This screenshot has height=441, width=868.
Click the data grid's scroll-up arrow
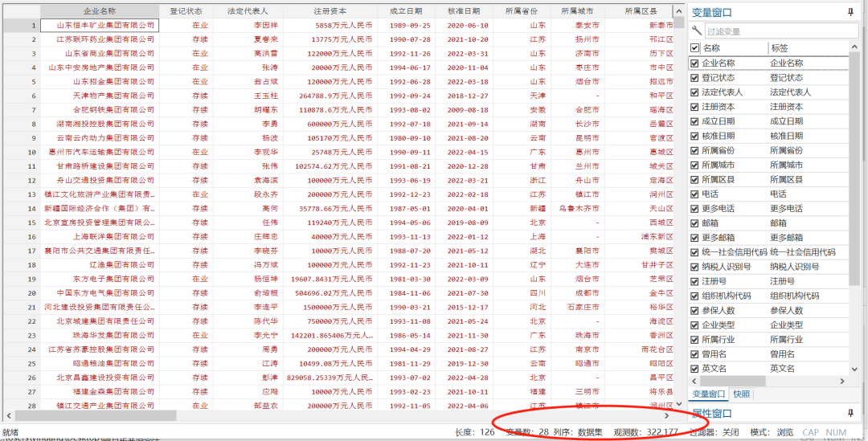[679, 10]
